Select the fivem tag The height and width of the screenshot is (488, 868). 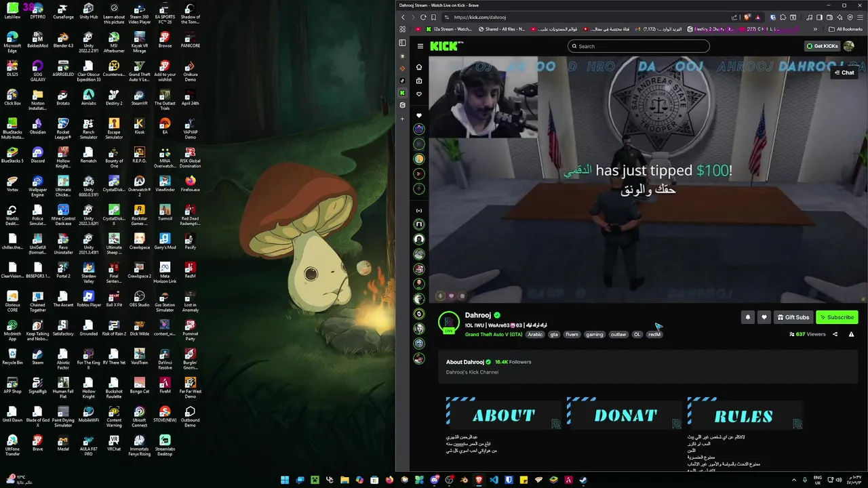tap(572, 334)
